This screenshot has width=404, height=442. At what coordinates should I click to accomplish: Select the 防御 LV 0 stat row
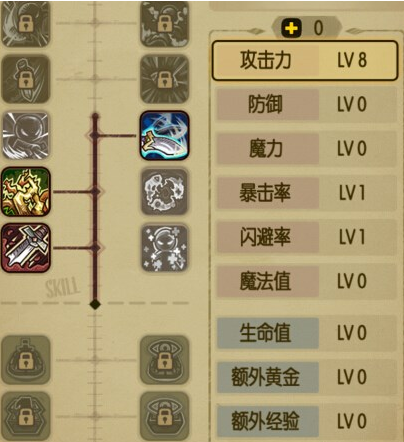coord(307,104)
